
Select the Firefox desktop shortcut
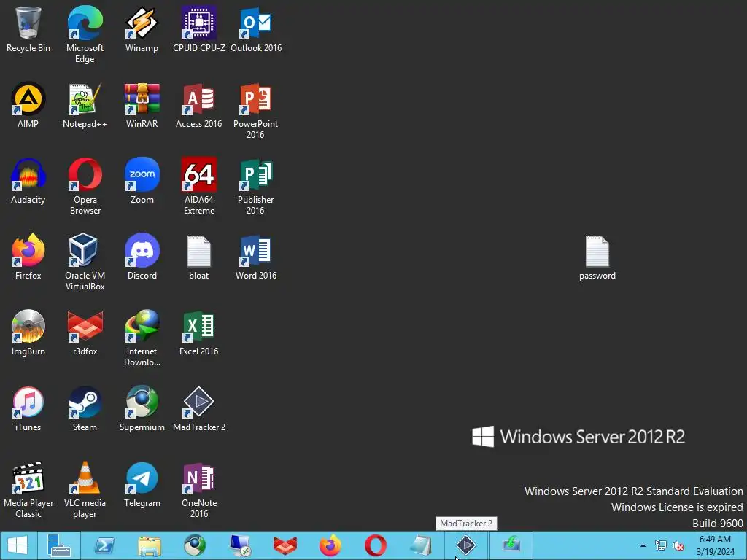28,257
